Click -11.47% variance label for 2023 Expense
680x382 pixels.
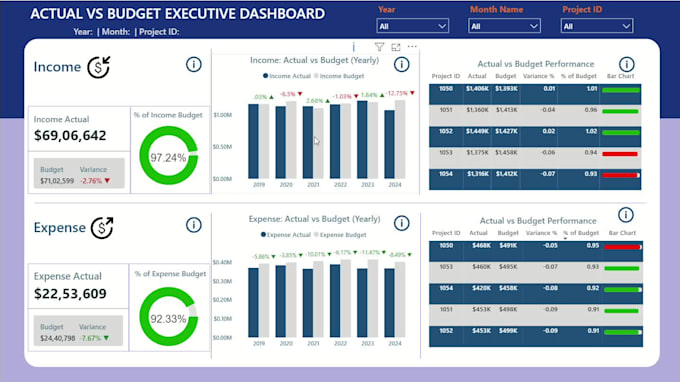point(373,252)
